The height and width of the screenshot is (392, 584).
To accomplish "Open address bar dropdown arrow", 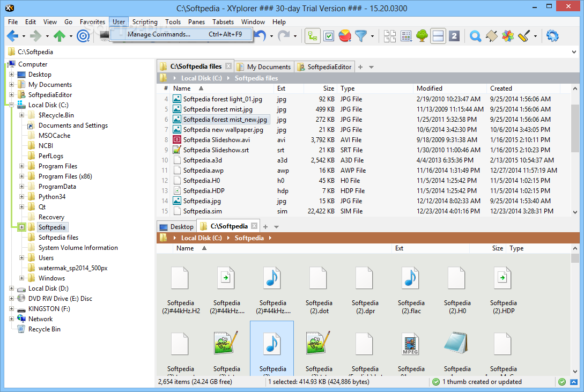I will click(574, 51).
